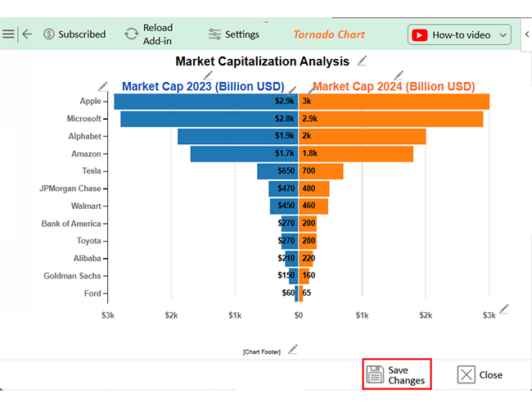Screen dimensions: 532x408
Task: Click Goldman Sachs $150 value label
Action: (x=286, y=275)
